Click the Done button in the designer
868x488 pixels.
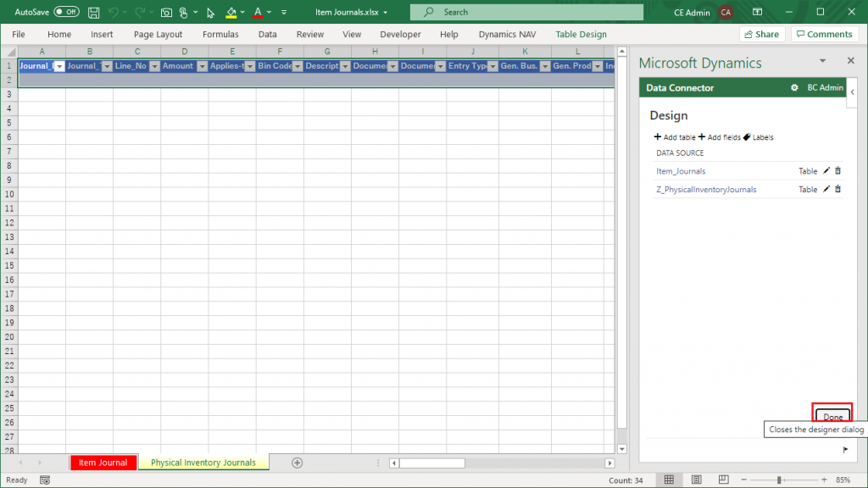click(832, 415)
